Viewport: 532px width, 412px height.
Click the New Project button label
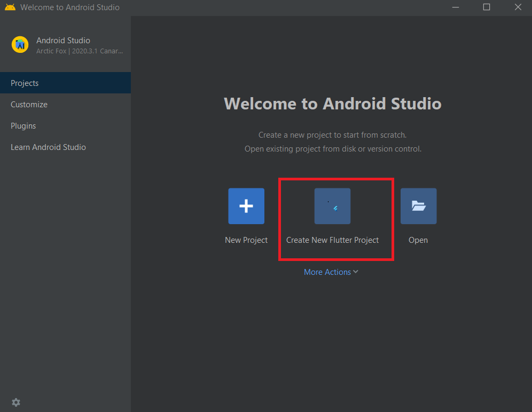click(246, 240)
